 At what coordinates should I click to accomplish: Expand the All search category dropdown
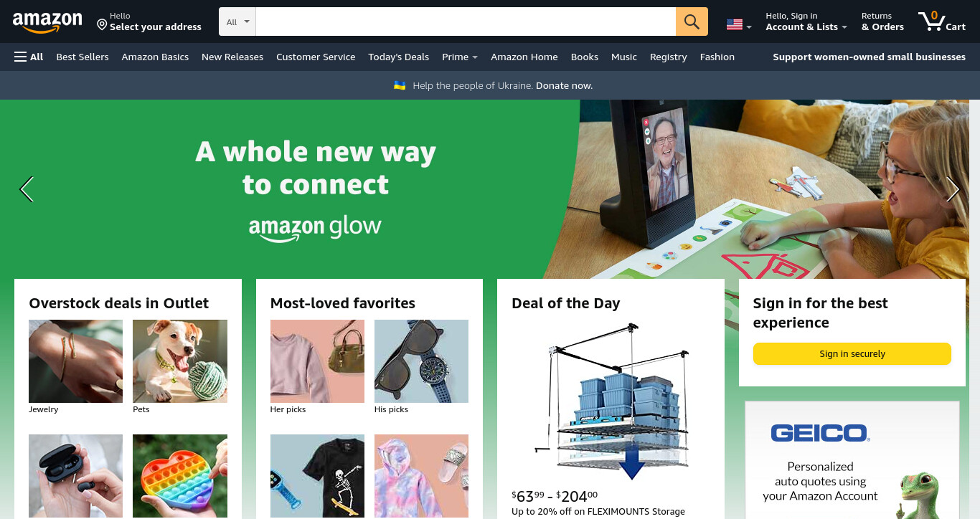click(237, 22)
